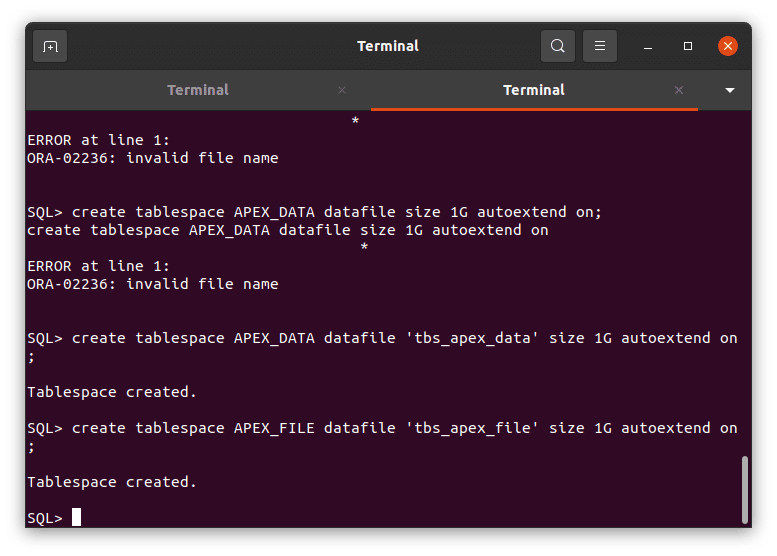Maximize the Terminal window
Screen dimensions: 777x556
tap(688, 46)
